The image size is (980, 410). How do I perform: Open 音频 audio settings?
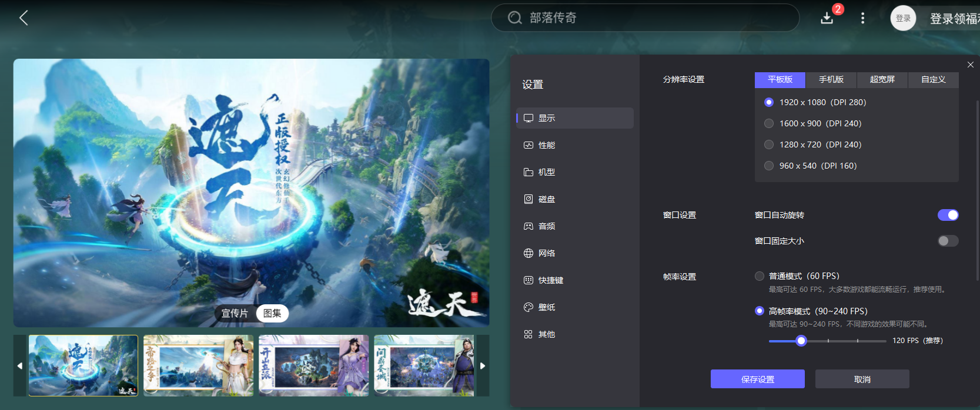tap(575, 226)
